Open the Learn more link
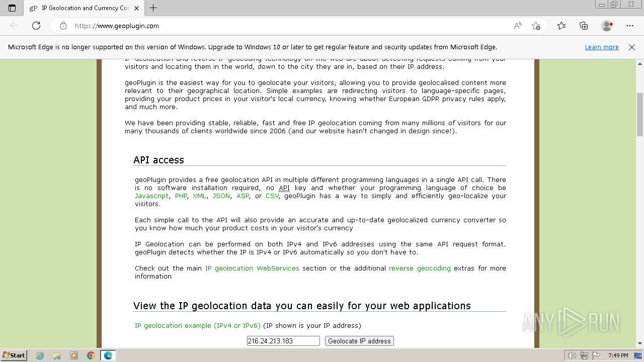Image resolution: width=644 pixels, height=362 pixels. [602, 47]
